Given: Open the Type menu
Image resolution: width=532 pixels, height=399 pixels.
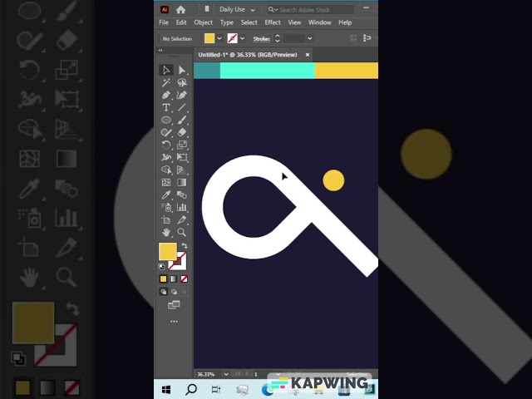Looking at the screenshot, I should (x=227, y=22).
